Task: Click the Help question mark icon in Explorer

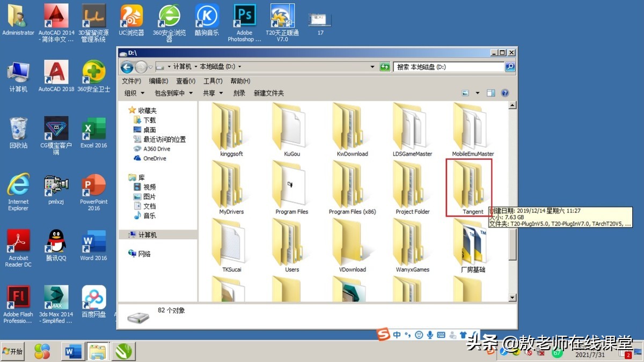Action: tap(504, 92)
